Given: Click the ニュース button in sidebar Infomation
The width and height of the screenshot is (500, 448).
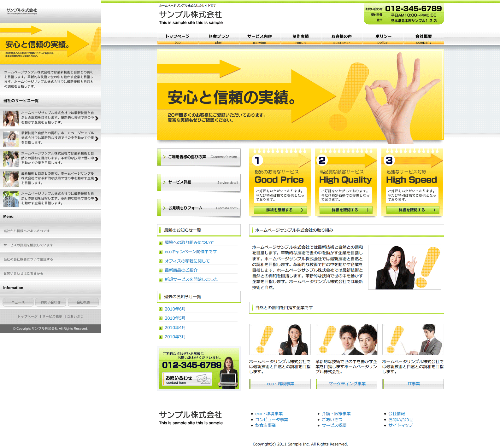Looking at the screenshot, I should click(18, 302).
